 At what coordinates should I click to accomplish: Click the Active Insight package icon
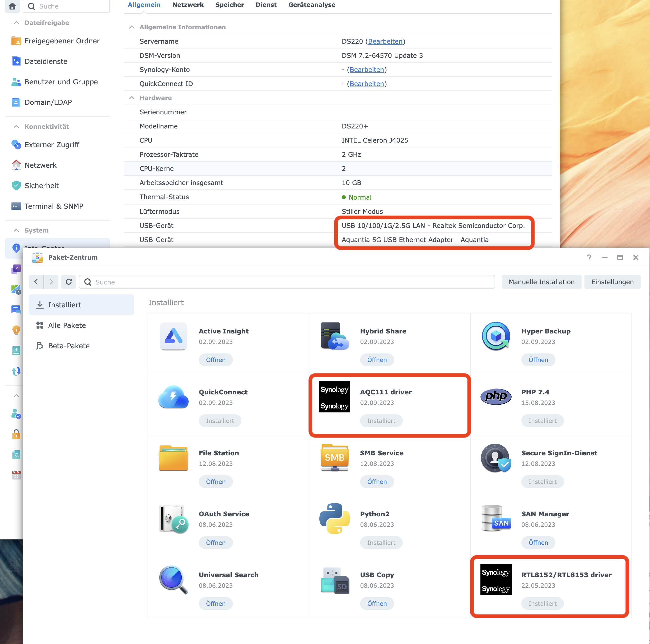[173, 336]
